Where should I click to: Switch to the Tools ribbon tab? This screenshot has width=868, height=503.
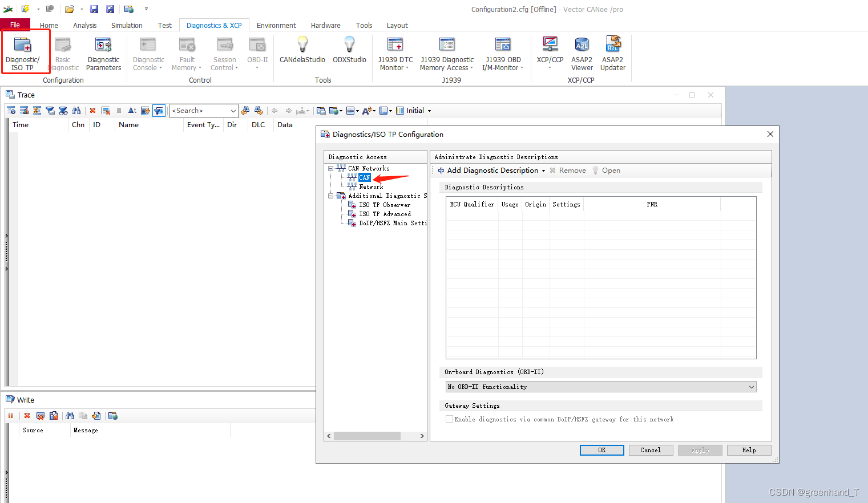[x=364, y=26]
